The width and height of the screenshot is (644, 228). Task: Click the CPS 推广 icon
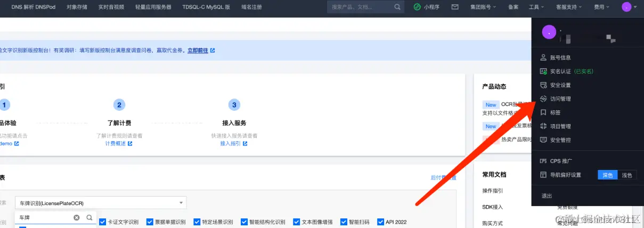pos(543,160)
